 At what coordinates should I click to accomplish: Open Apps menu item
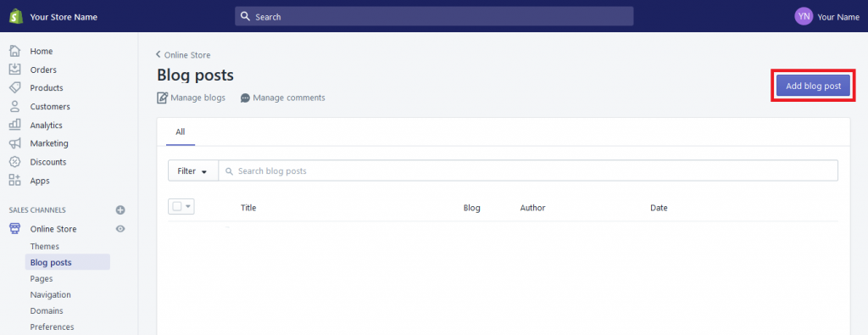pyautogui.click(x=40, y=181)
